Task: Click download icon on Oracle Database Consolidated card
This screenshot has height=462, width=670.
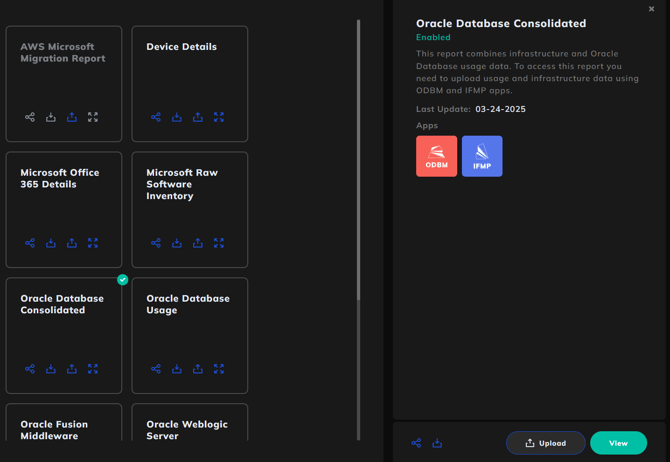Action: tap(51, 369)
